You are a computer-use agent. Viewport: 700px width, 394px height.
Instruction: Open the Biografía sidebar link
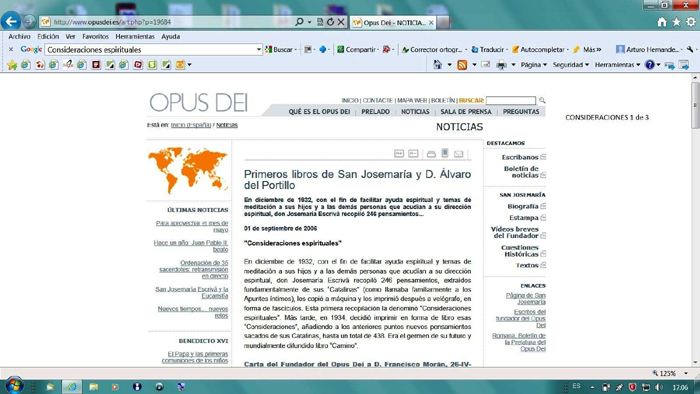[x=523, y=206]
